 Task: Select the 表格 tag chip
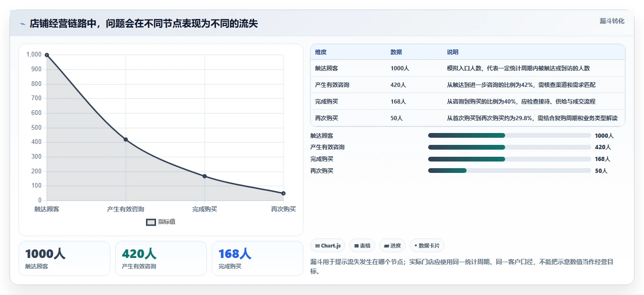[x=362, y=246]
